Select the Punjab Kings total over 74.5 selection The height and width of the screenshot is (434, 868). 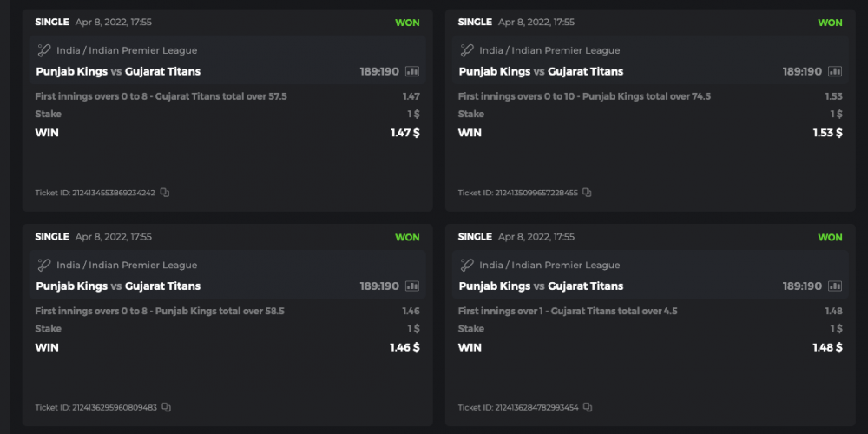584,96
